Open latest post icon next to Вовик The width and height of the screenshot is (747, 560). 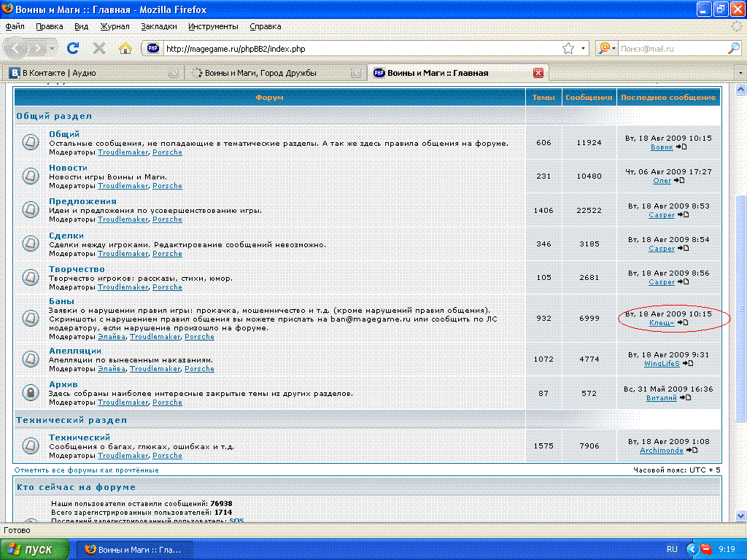pyautogui.click(x=681, y=147)
